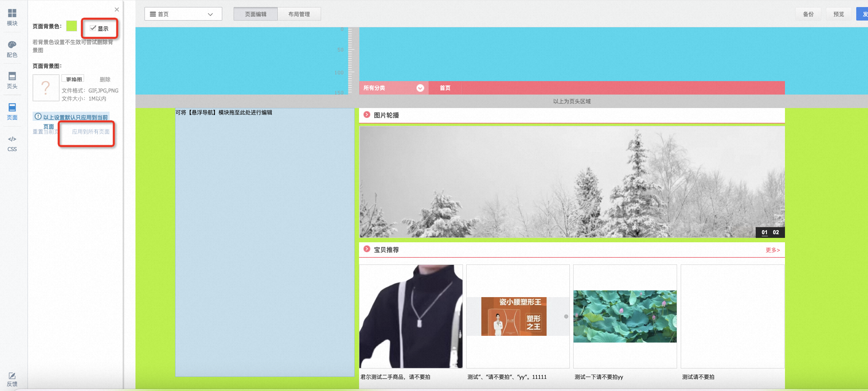
Task: Click the 应用到所有页面 link
Action: (91, 132)
